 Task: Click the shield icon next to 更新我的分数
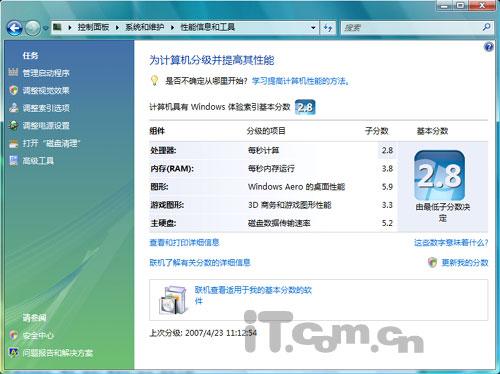point(432,262)
